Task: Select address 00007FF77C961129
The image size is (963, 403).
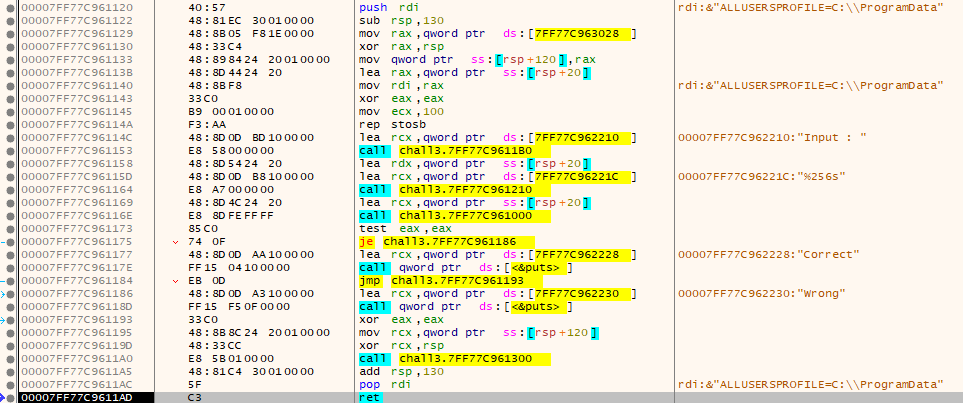Action: pos(77,33)
